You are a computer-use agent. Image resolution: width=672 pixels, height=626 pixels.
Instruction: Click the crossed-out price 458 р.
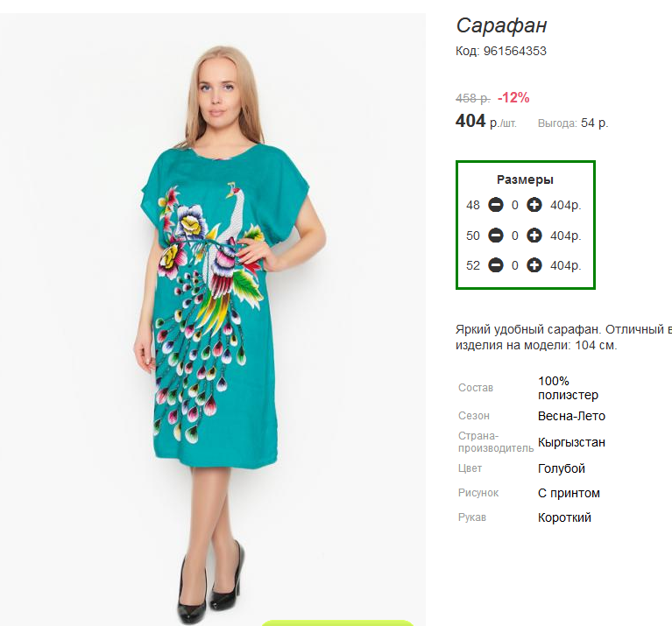click(473, 98)
